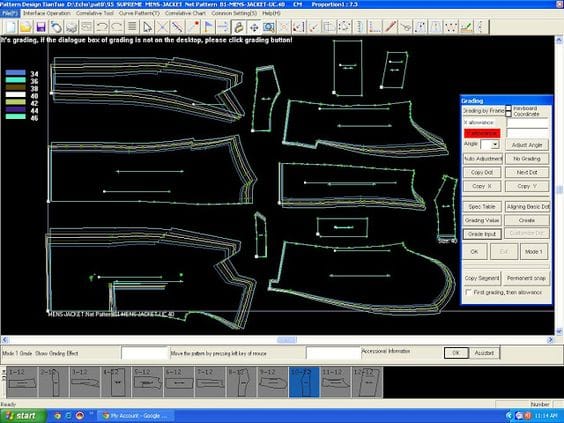Viewport: 564px width, 423px height.
Task: Toggle the Keyboard checkbox in Grading dialog
Action: click(x=509, y=108)
